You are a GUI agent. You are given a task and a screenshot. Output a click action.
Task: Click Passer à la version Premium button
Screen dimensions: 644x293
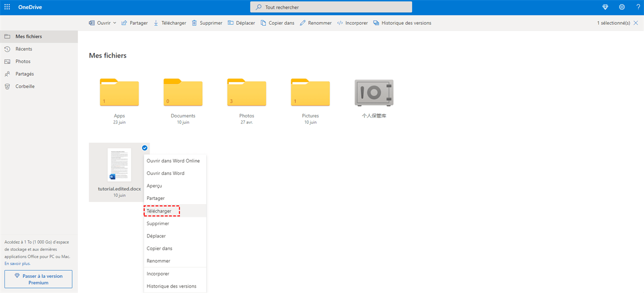[38, 279]
